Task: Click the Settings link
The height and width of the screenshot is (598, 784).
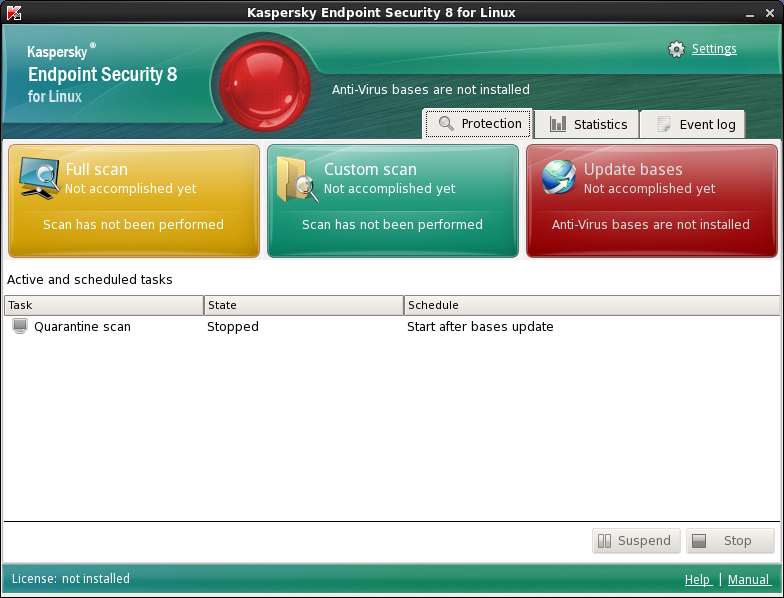Action: tap(714, 49)
